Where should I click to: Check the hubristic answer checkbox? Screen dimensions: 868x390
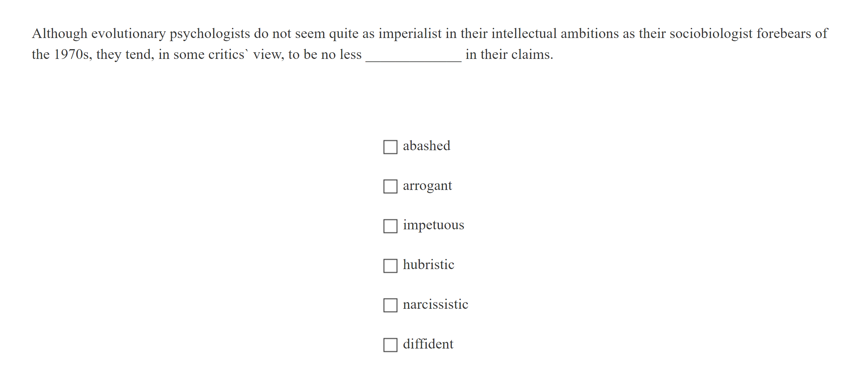(390, 266)
